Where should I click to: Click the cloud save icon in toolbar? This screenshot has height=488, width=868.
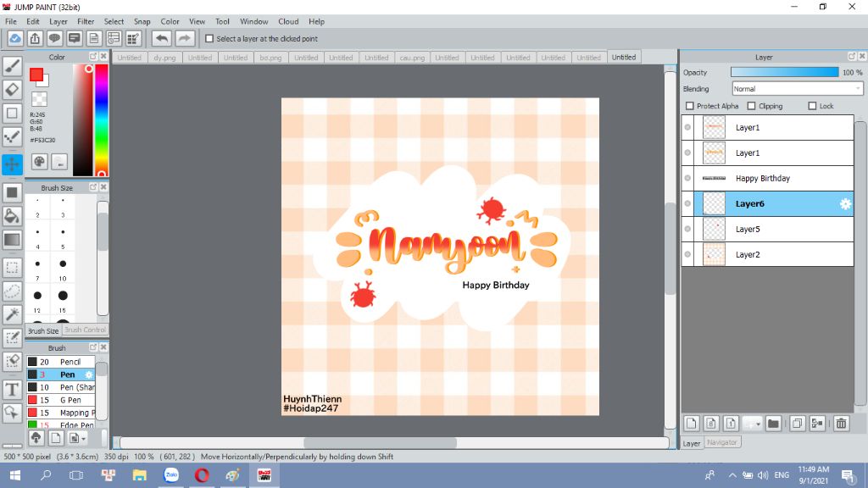pos(15,39)
